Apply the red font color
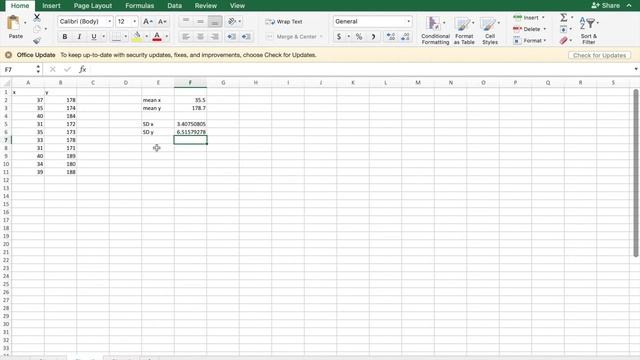Screen dimensions: 640x360 [157, 37]
